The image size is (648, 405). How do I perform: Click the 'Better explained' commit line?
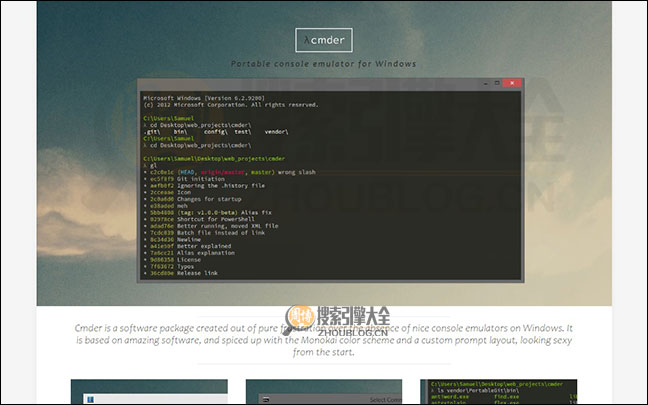(188, 246)
